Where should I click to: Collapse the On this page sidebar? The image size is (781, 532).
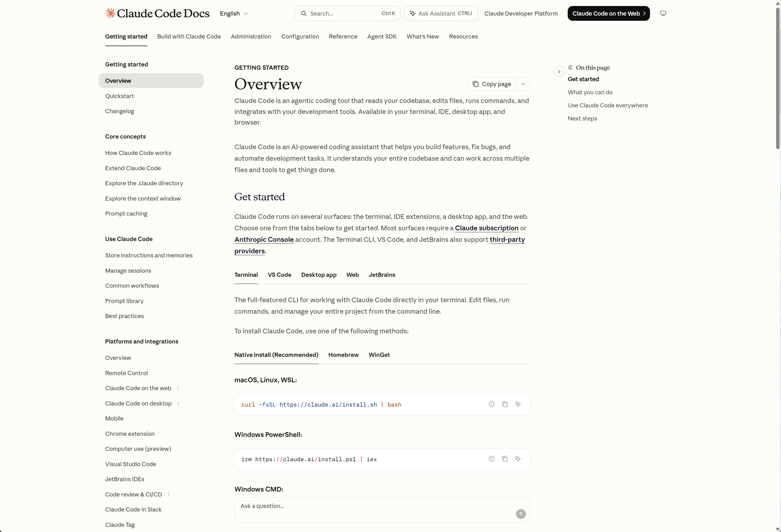pyautogui.click(x=559, y=72)
